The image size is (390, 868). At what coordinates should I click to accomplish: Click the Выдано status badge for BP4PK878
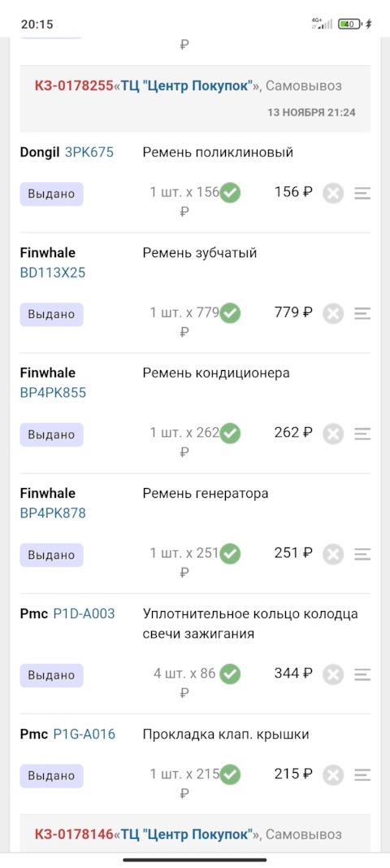[52, 555]
